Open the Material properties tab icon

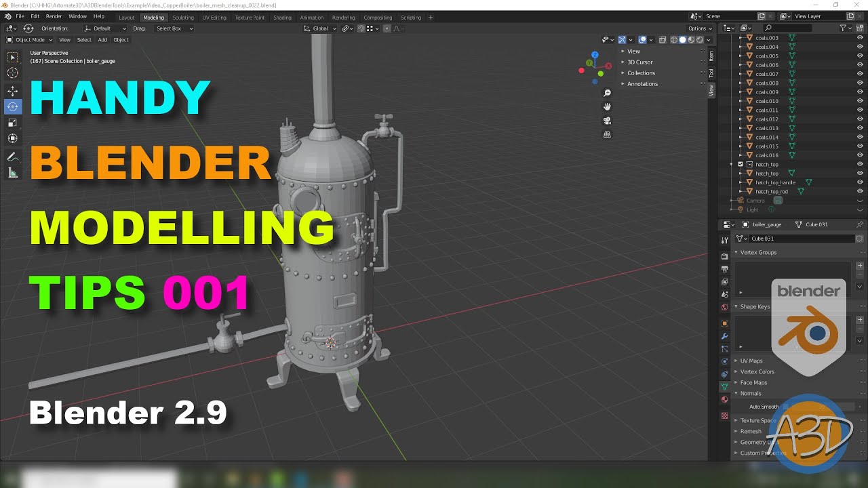[x=724, y=399]
